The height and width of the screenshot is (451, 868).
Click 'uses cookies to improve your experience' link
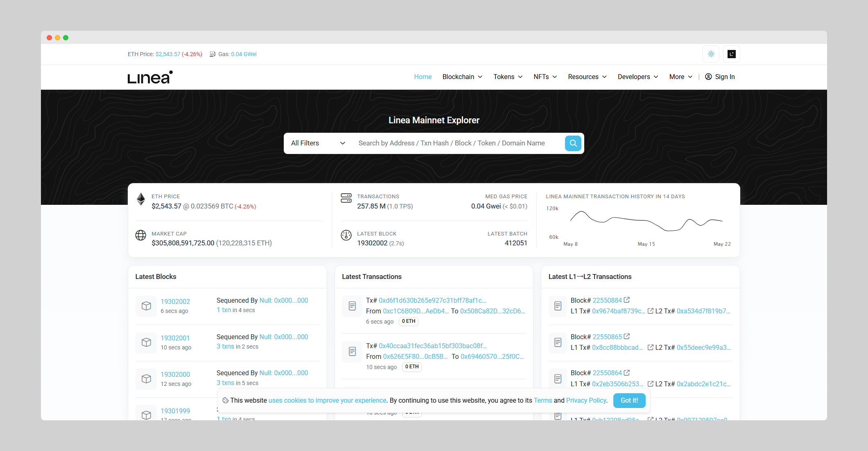coord(328,401)
